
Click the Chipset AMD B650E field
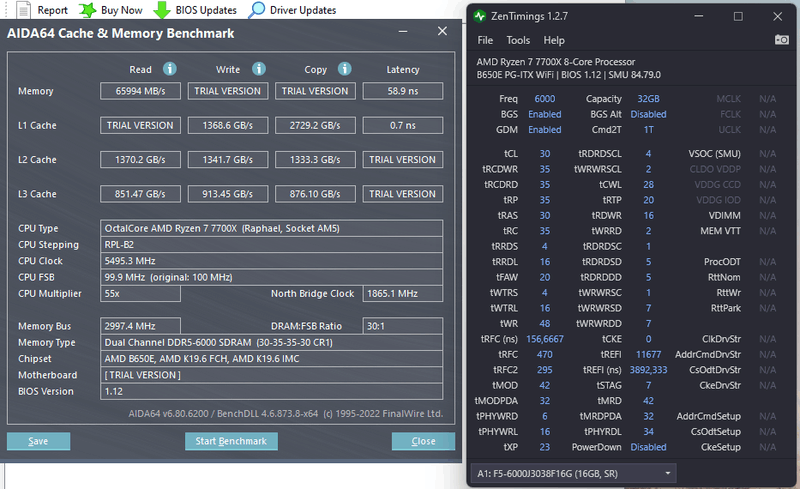coord(271,358)
